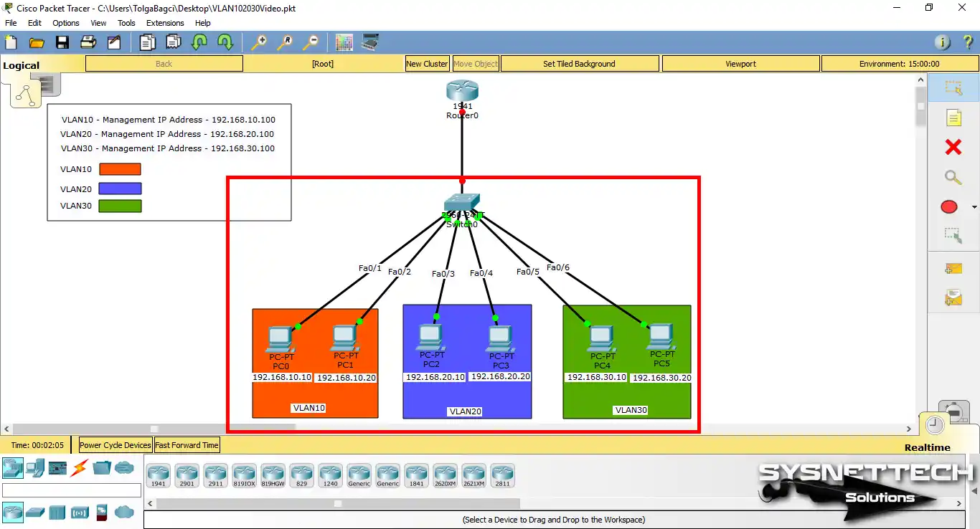This screenshot has height=529, width=980.
Task: Select the Delete tool (red X)
Action: click(953, 148)
